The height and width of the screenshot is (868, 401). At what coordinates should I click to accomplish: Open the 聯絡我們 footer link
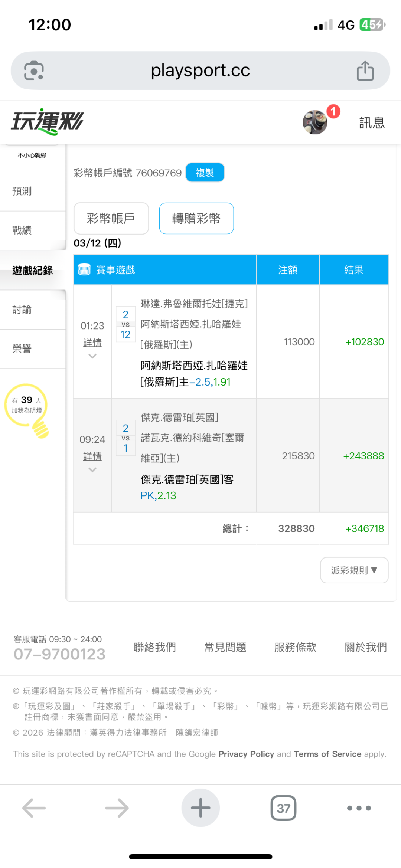click(x=155, y=647)
